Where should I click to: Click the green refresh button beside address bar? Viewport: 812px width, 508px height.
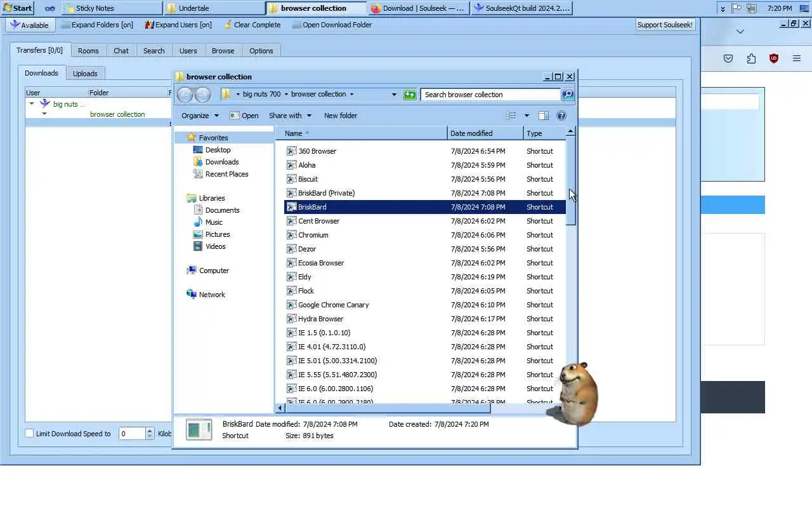(410, 95)
